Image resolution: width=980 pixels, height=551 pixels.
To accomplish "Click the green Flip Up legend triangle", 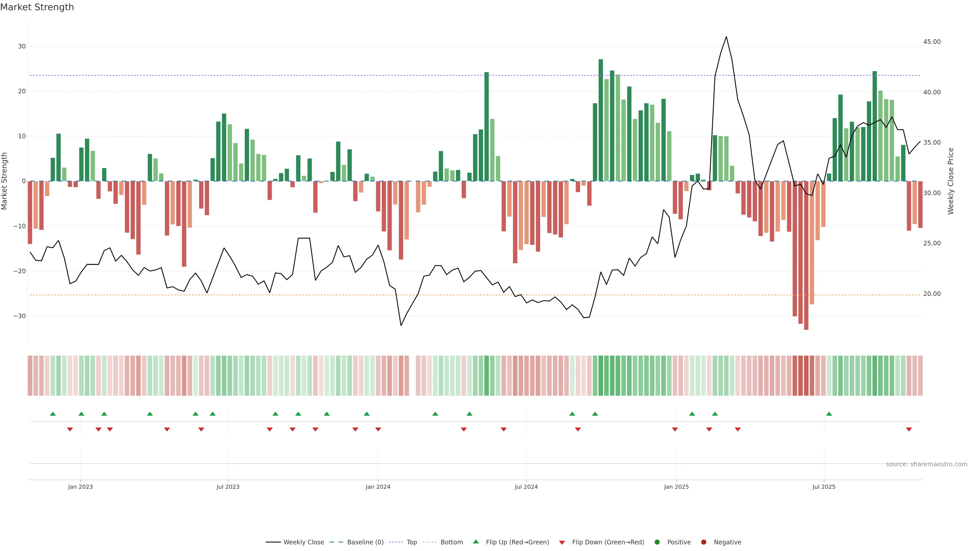I will (x=475, y=542).
